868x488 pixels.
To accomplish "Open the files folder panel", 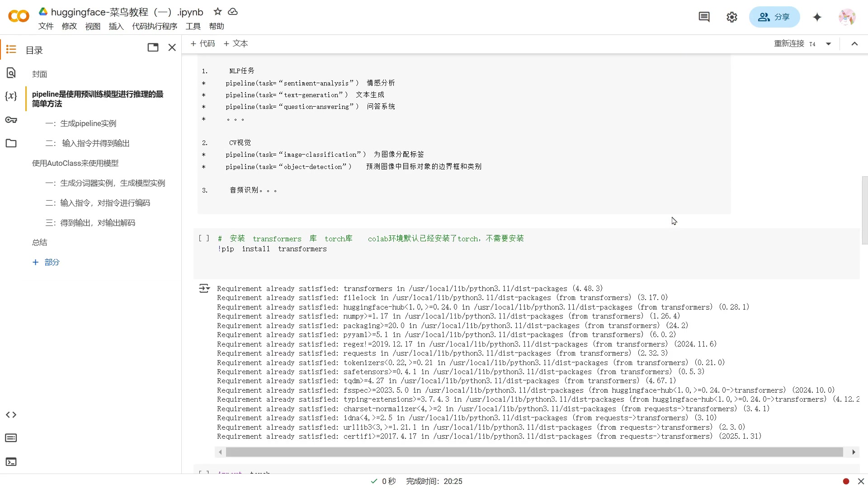I will [x=11, y=143].
